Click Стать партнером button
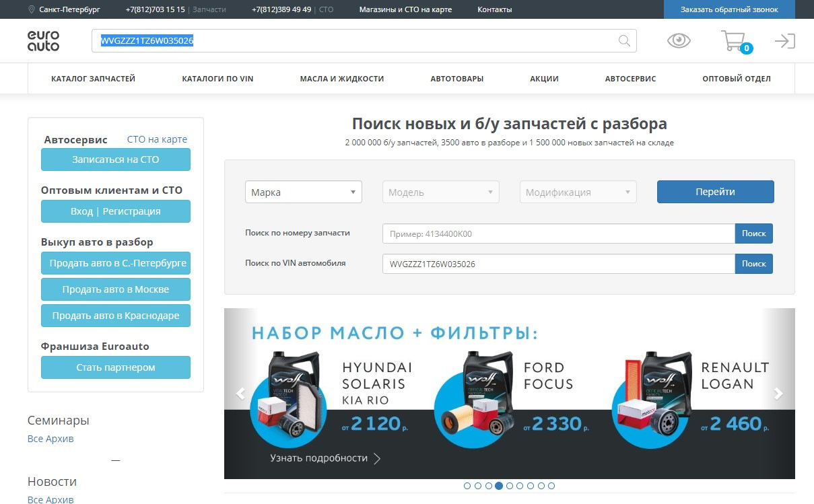The image size is (814, 504). point(116,367)
